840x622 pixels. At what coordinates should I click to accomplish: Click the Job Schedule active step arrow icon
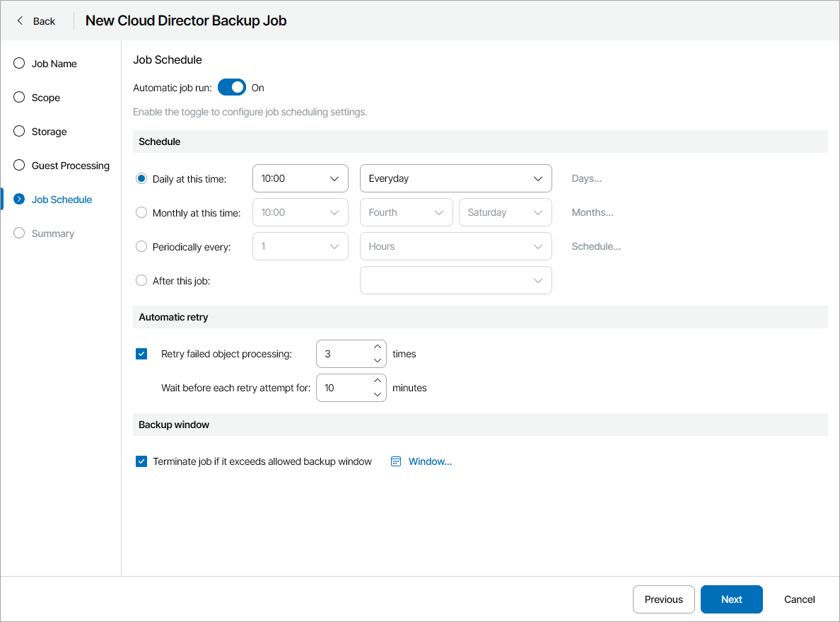(18, 199)
